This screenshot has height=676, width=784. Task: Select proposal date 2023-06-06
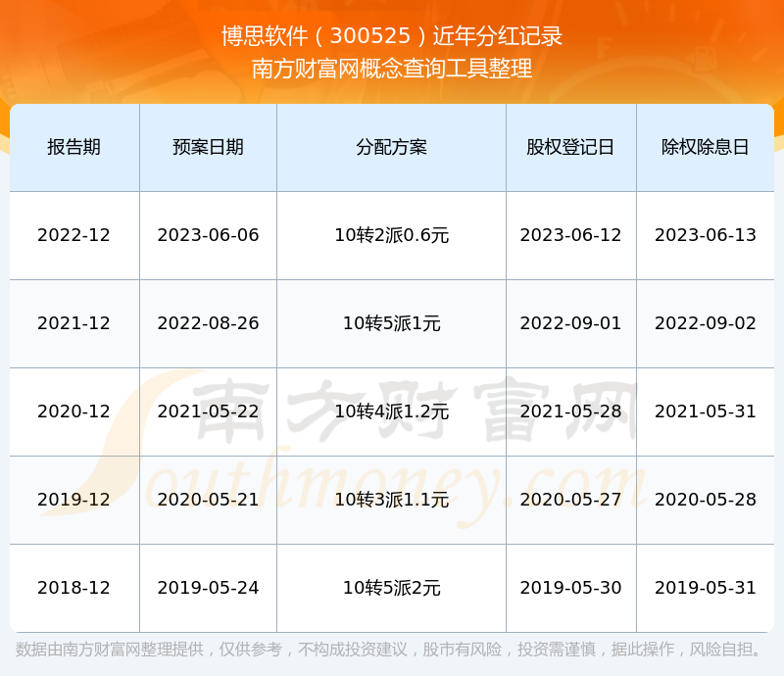(208, 235)
